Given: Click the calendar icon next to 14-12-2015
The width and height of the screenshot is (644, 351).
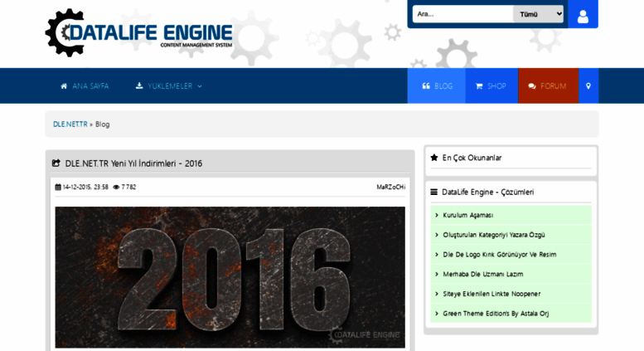Looking at the screenshot, I should pyautogui.click(x=58, y=187).
